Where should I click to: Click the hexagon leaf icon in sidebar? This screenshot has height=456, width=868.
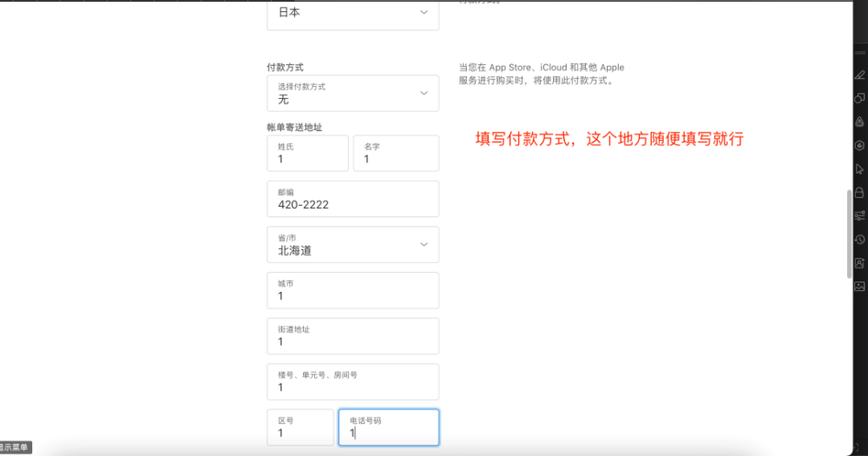[859, 145]
